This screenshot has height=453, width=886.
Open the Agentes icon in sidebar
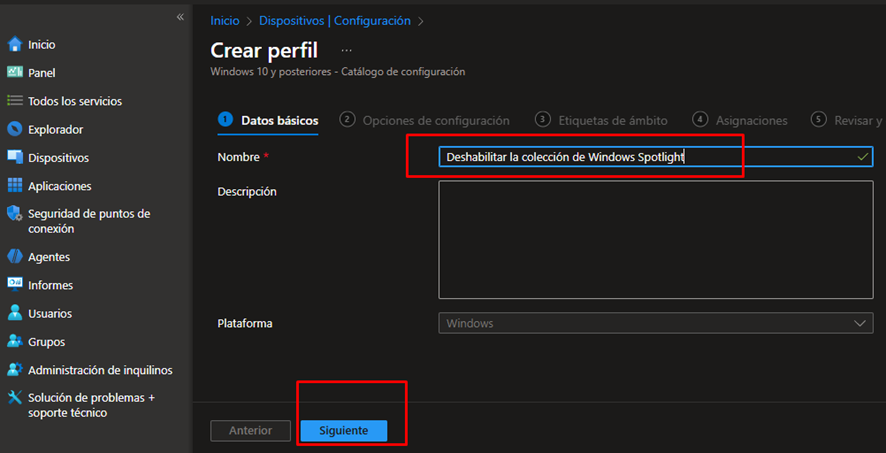point(15,257)
